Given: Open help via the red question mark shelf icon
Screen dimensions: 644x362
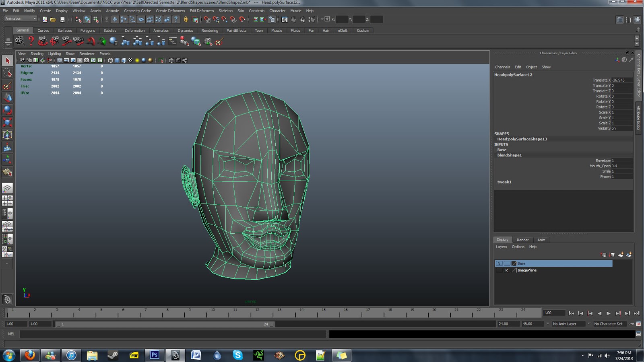Looking at the screenshot, I should point(31,40).
